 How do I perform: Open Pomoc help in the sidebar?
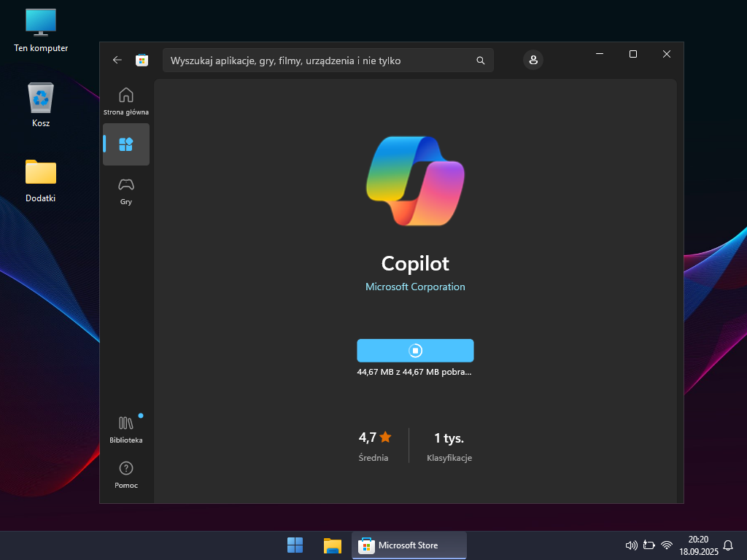click(126, 474)
